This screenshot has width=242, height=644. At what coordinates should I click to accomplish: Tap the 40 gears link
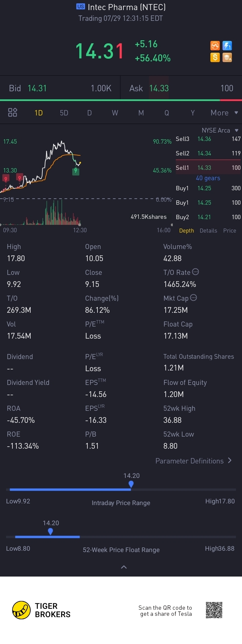(208, 178)
